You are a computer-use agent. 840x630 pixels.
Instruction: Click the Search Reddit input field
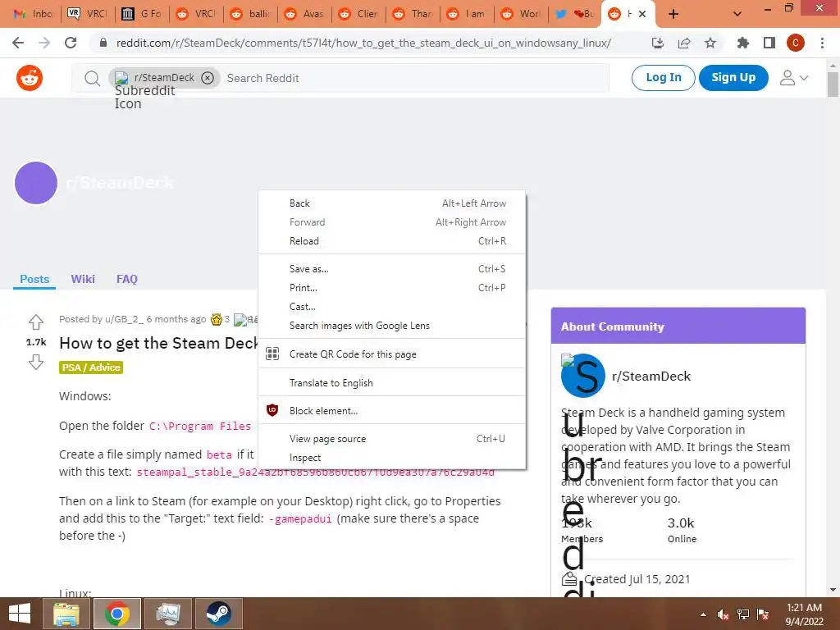tap(415, 78)
